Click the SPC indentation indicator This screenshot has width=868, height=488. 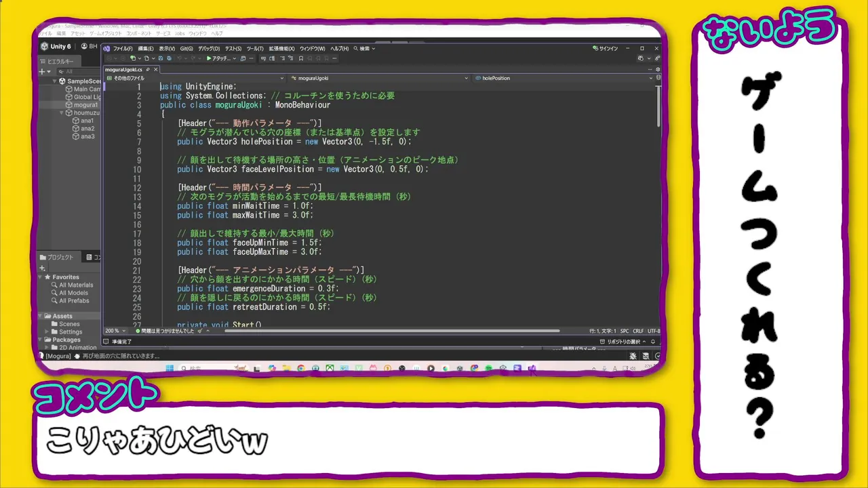pos(625,331)
